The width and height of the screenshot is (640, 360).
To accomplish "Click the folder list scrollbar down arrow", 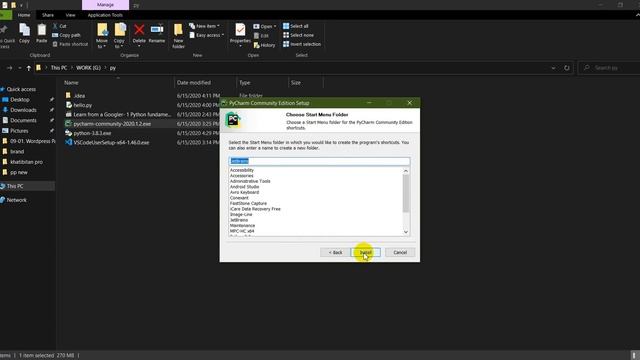I will [x=406, y=232].
